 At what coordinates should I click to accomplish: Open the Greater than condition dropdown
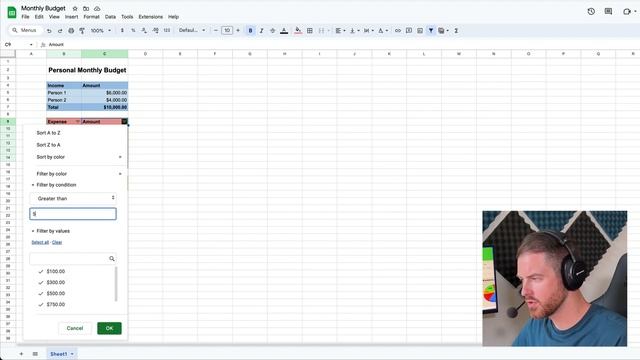[x=73, y=198]
